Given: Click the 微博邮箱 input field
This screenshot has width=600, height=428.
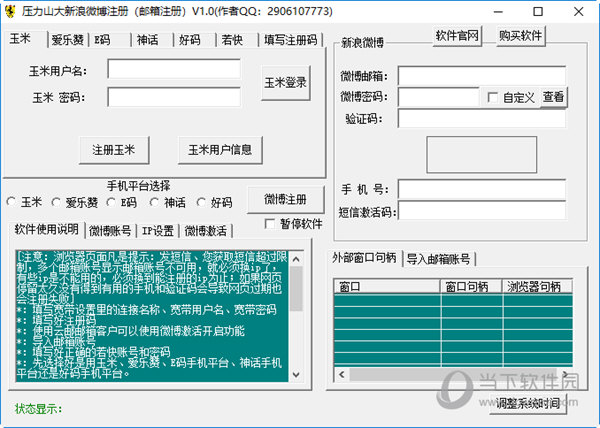Looking at the screenshot, I should [482, 75].
